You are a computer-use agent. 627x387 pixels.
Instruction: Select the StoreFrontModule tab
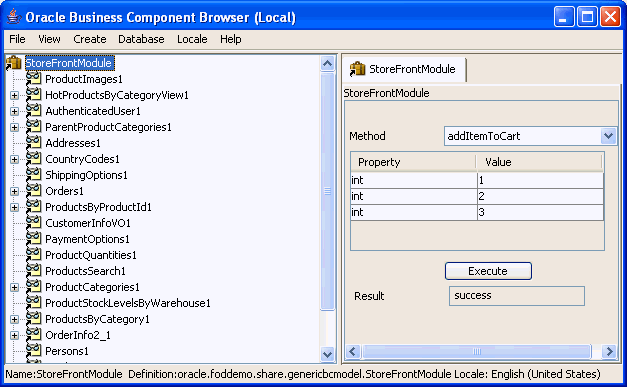[x=404, y=69]
